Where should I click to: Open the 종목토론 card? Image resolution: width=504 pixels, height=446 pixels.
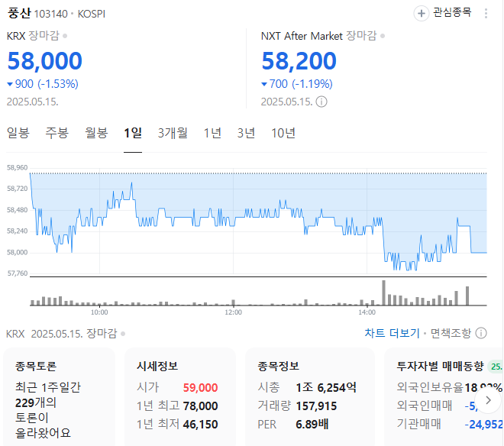59,397
